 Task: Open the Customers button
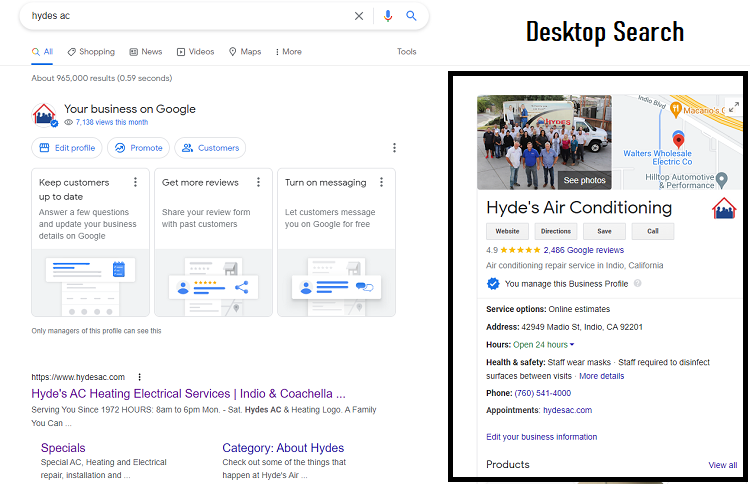pos(210,148)
